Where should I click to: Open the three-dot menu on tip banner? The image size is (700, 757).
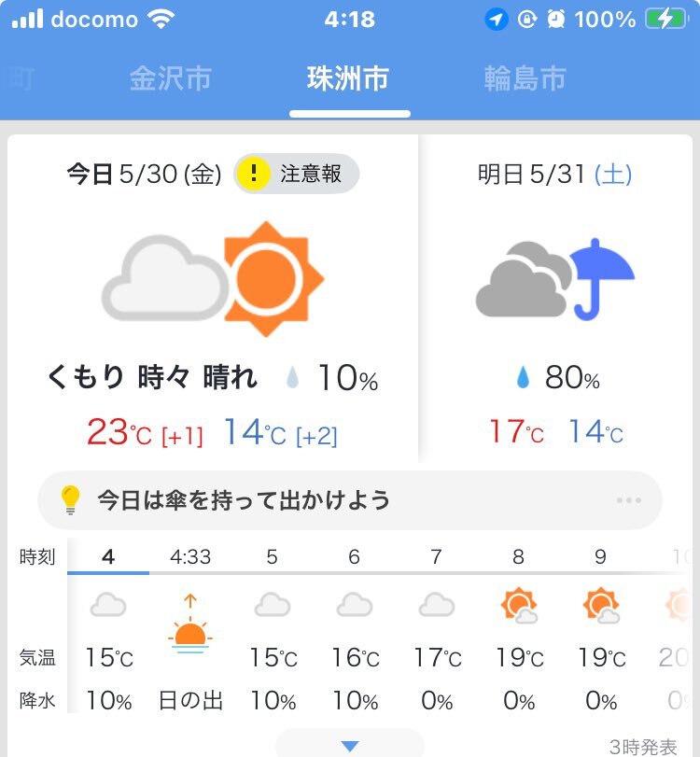click(628, 500)
